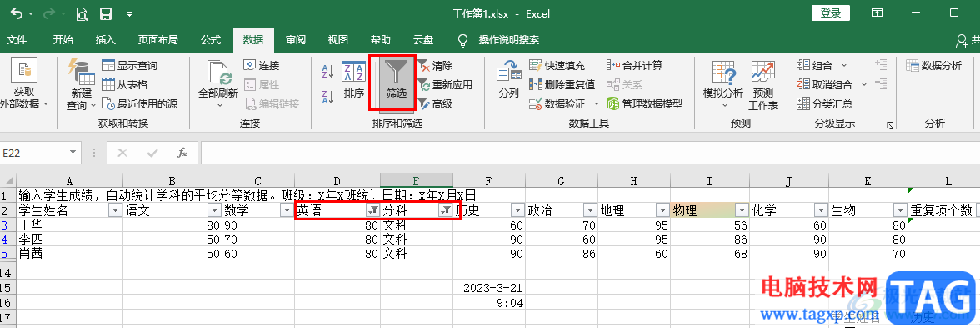
Task: Open the Customize Quick Access Toolbar arrow
Action: click(129, 13)
